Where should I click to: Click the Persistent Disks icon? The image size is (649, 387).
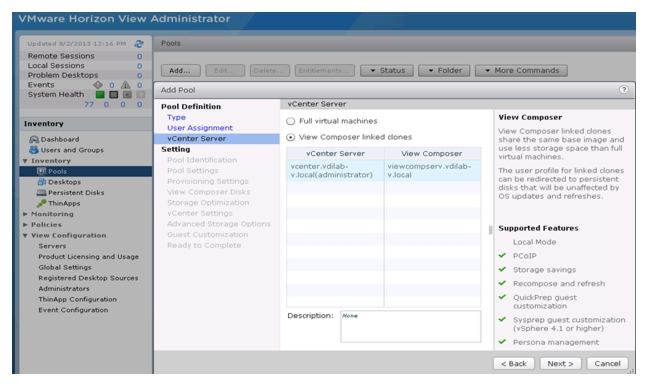[41, 192]
